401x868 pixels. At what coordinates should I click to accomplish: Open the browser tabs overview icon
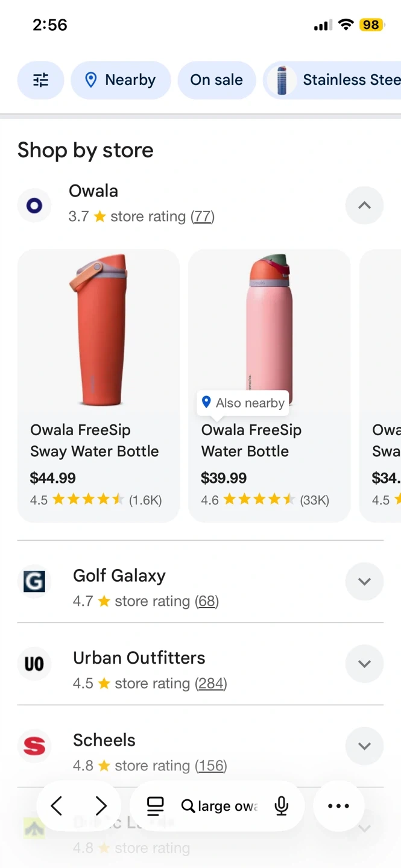pos(156,806)
